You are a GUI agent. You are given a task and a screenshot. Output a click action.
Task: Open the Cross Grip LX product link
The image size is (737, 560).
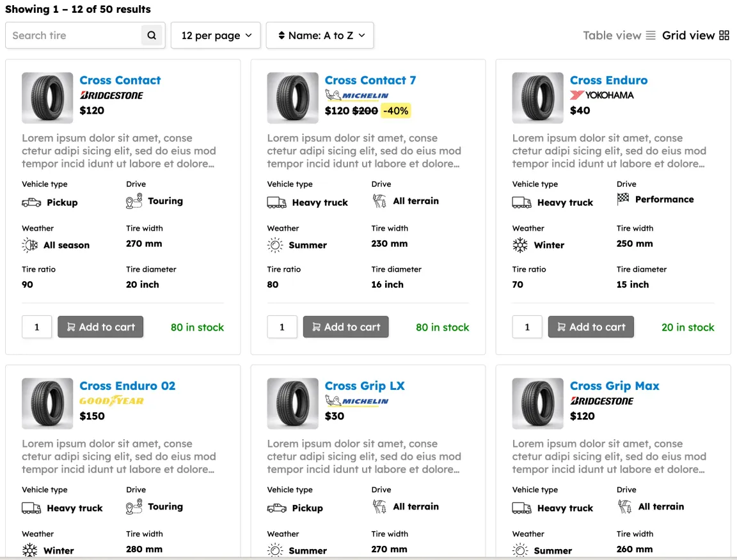pyautogui.click(x=365, y=386)
